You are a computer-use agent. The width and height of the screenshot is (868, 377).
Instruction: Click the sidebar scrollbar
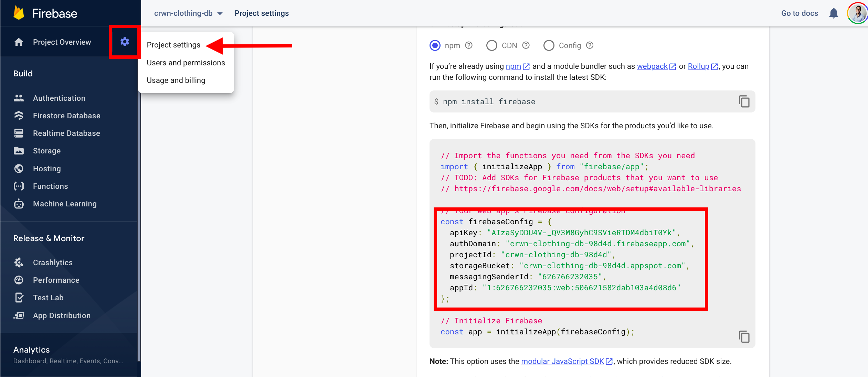tap(139, 227)
